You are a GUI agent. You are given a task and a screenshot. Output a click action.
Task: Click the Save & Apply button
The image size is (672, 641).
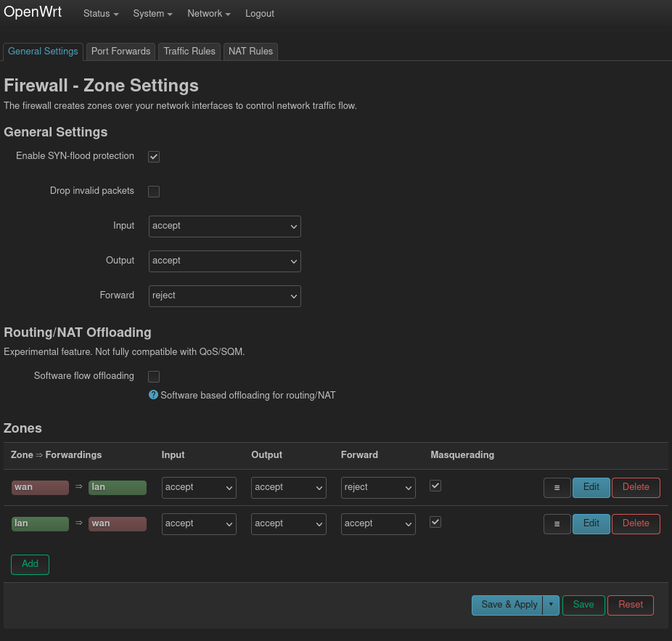tap(507, 605)
